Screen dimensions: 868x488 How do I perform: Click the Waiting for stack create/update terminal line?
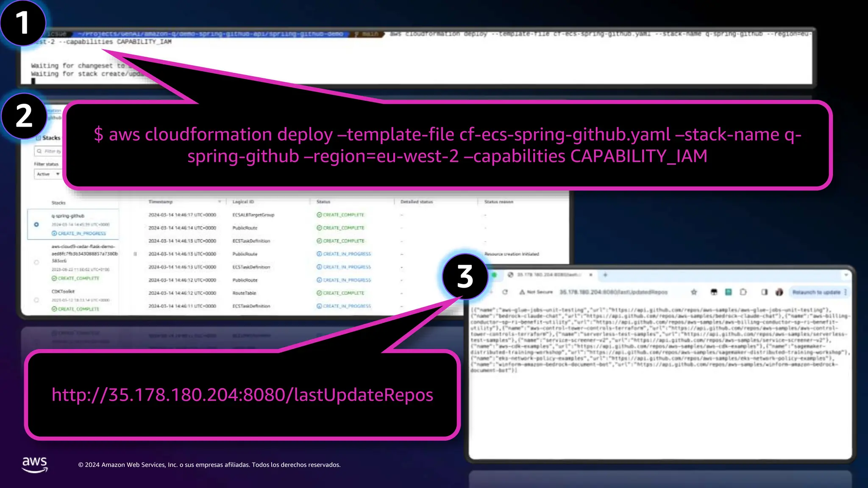coord(87,74)
